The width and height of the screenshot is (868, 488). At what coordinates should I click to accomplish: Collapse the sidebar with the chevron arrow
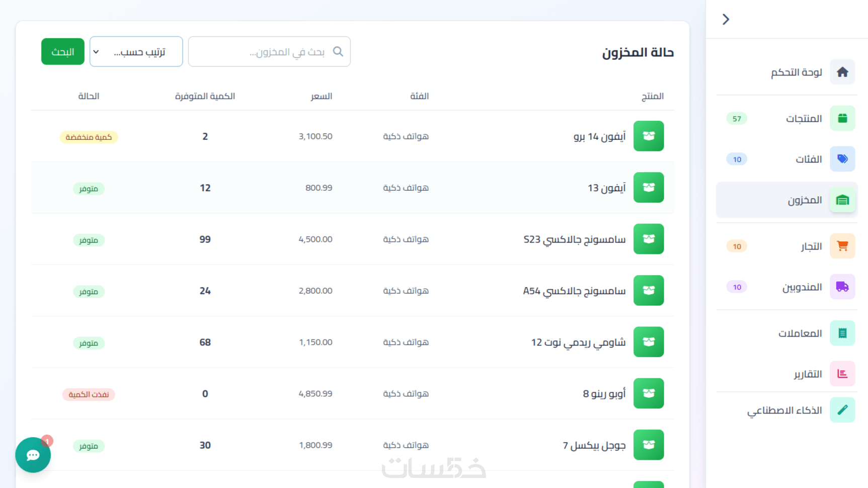726,19
